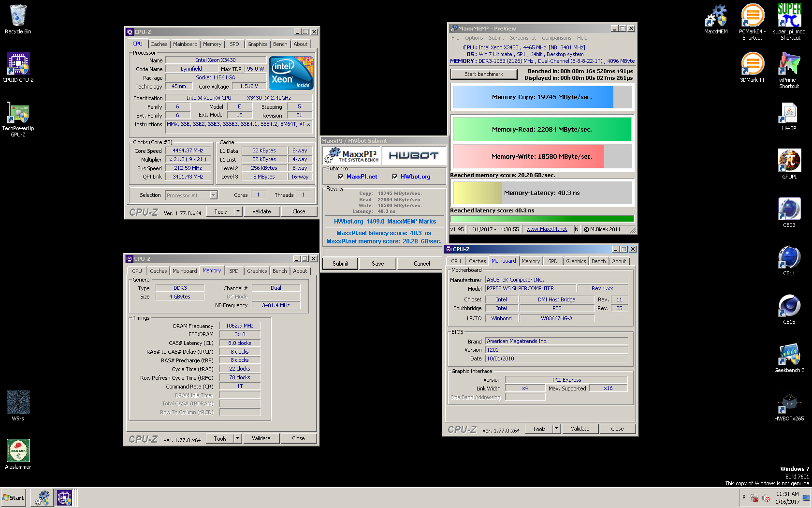812x508 pixels.
Task: Click BIOS Version value 1201
Action: point(557,350)
